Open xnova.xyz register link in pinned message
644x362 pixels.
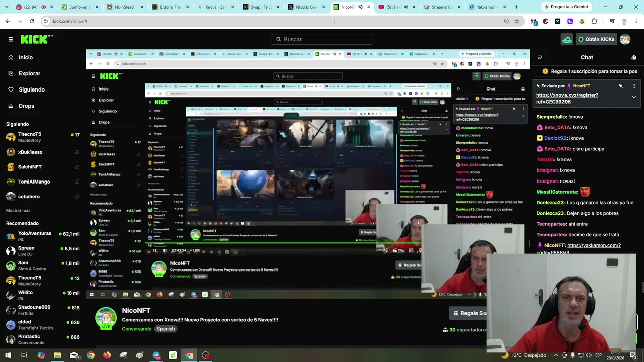(567, 98)
